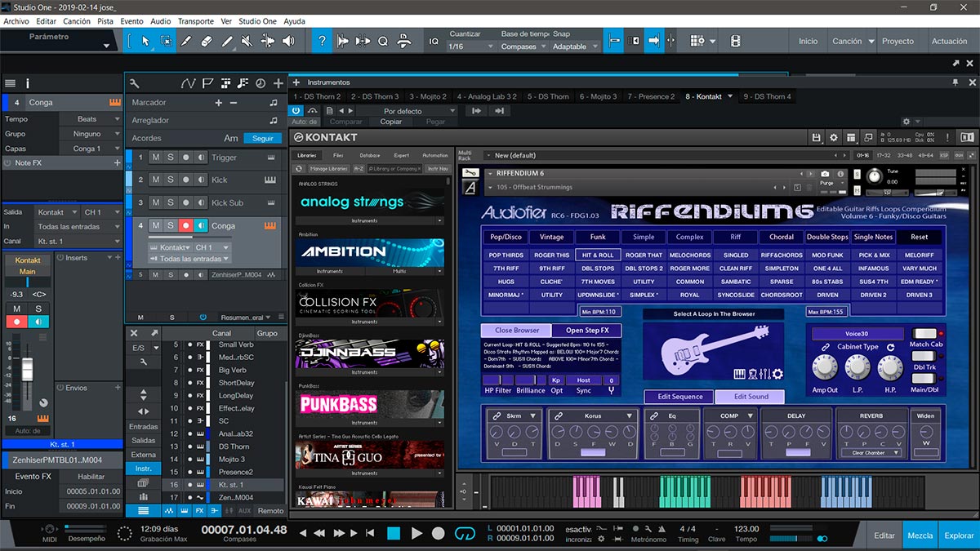980x551 pixels.
Task: Open the Clear Chamber reverb dropdown
Action: pos(871,452)
